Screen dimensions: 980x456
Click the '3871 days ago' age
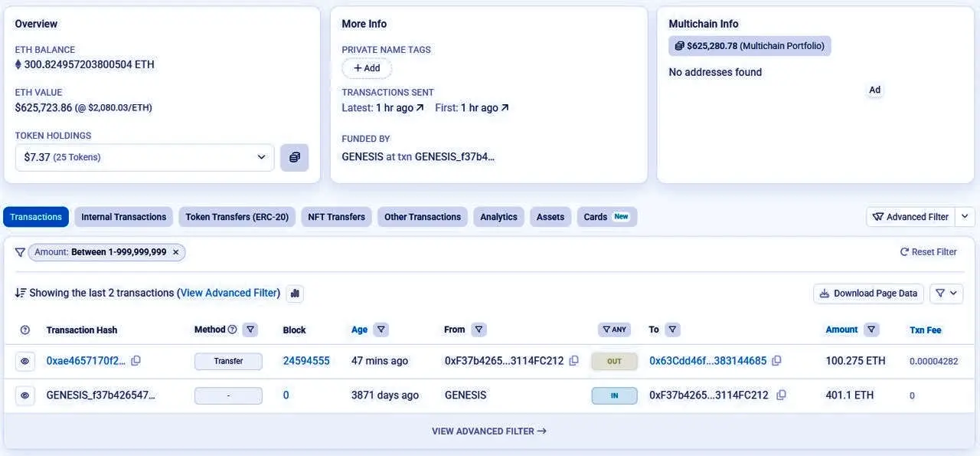[385, 395]
